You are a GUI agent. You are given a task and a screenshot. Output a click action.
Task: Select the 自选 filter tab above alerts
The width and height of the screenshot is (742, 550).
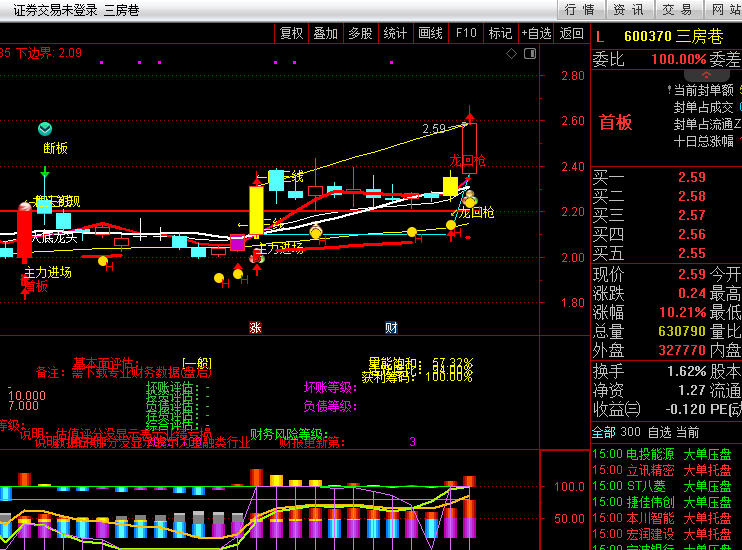659,432
